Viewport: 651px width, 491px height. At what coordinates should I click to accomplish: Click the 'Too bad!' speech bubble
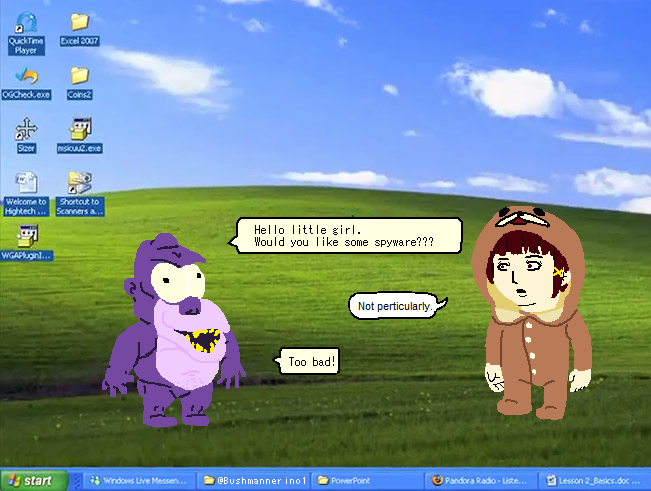pyautogui.click(x=307, y=361)
